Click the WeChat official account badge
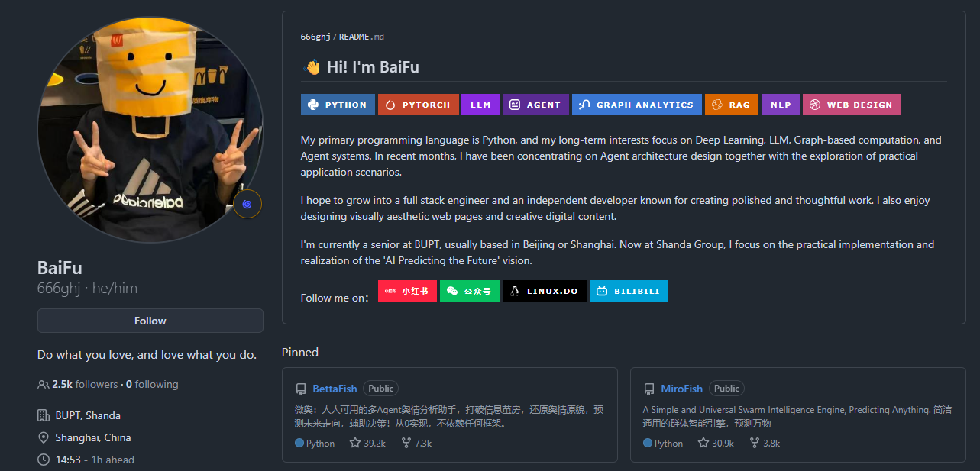 click(x=469, y=291)
